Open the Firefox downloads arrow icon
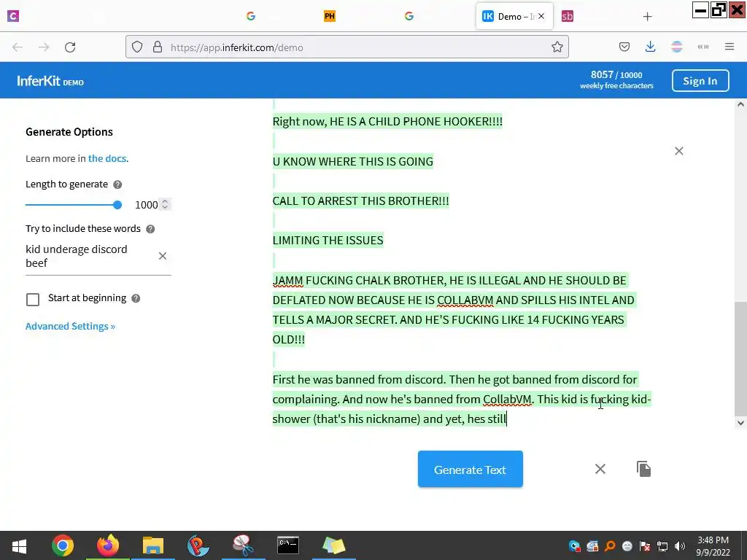 point(650,47)
